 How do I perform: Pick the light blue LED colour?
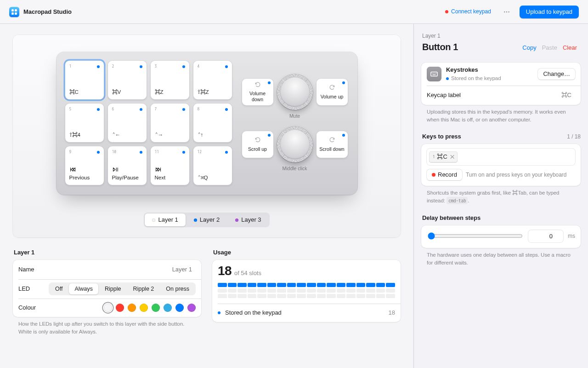pyautogui.click(x=168, y=308)
